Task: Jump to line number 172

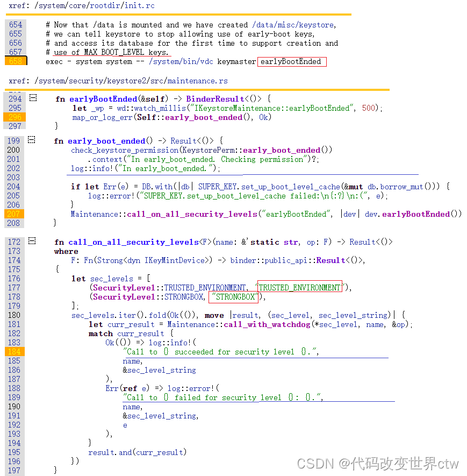Action: (14, 242)
